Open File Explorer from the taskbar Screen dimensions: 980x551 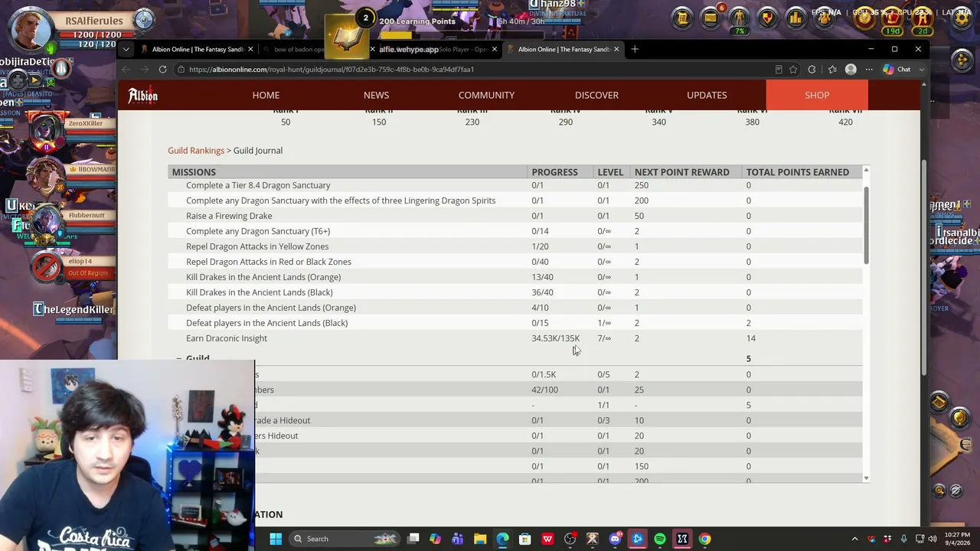tap(480, 539)
